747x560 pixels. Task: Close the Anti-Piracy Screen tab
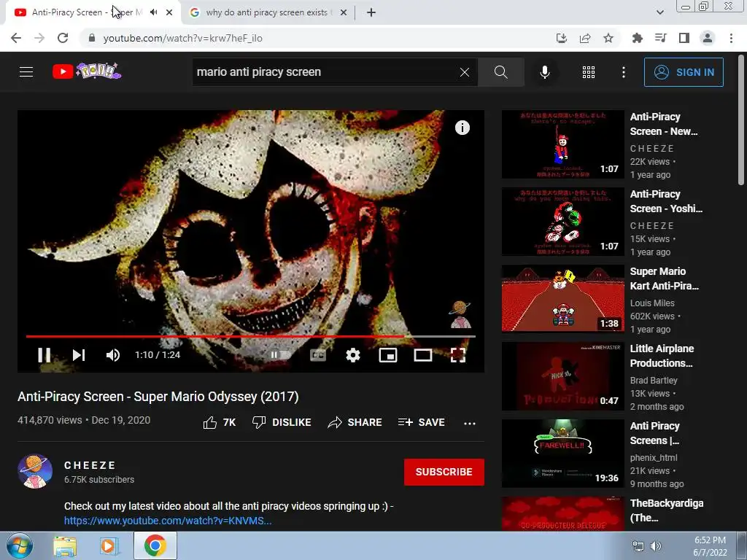[x=169, y=12]
